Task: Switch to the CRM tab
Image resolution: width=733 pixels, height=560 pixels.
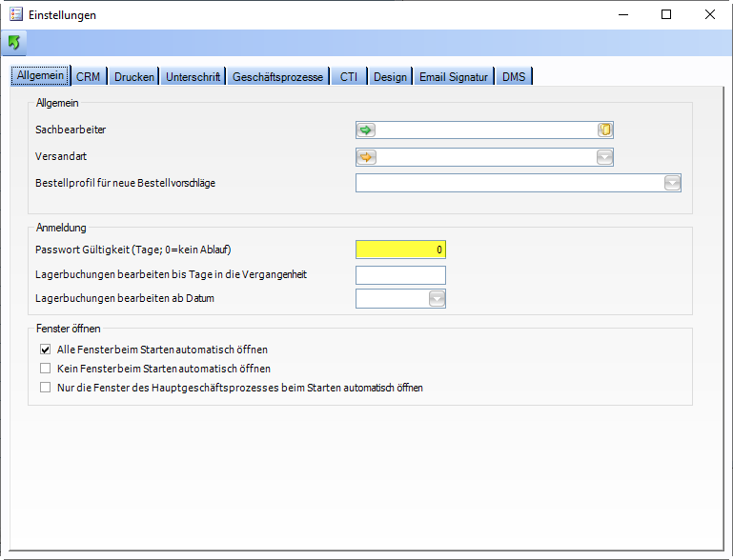Action: click(x=88, y=77)
